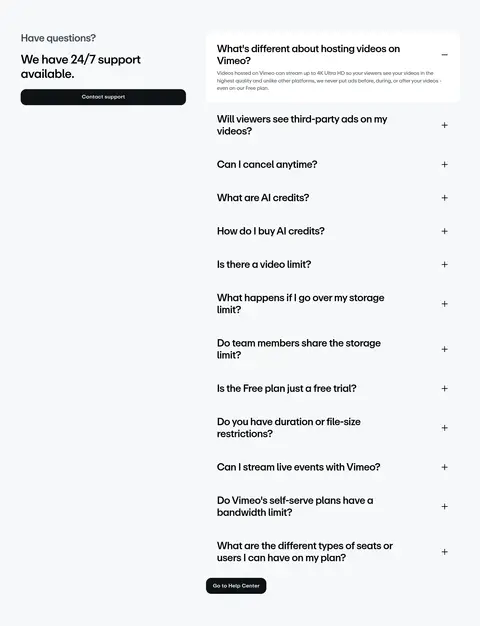Click the What are AI credits question text
This screenshot has height=626, width=480.
[x=263, y=198]
